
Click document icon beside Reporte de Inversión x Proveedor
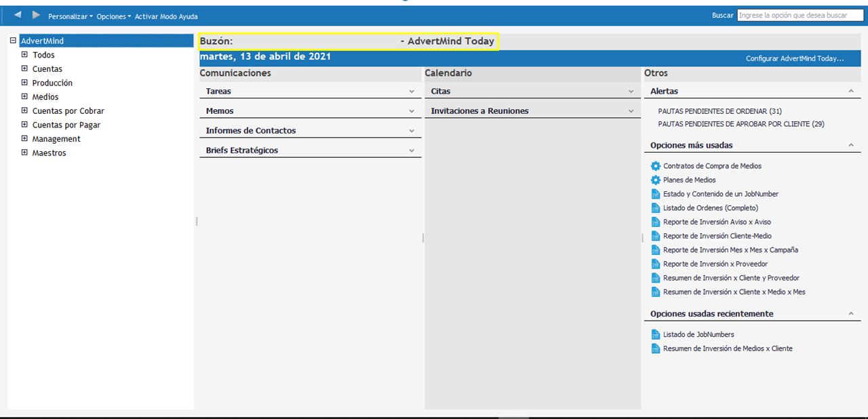tap(655, 264)
